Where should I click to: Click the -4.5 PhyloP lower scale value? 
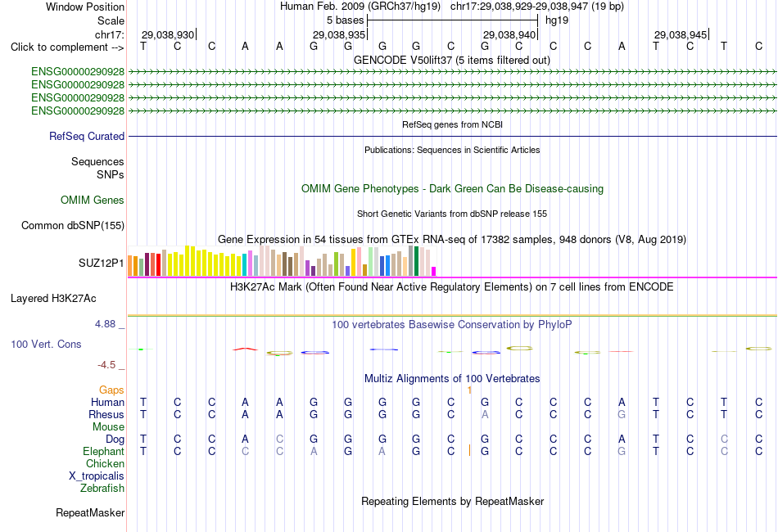tap(106, 365)
